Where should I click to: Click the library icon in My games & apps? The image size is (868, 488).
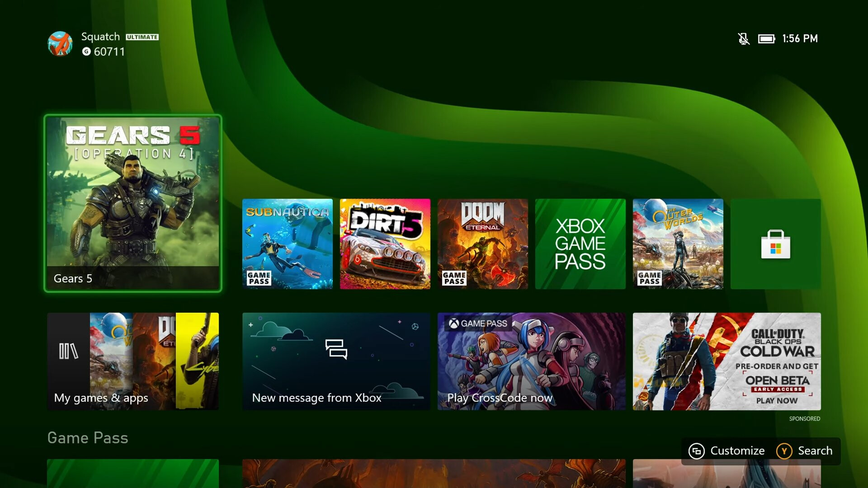[x=68, y=351]
